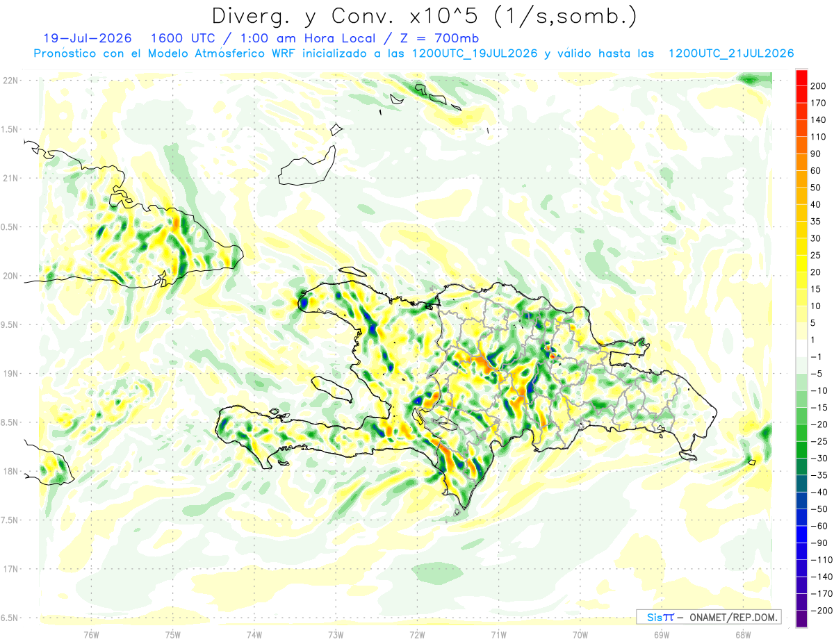834x644 pixels.
Task: Pick the green colorbar swatch between -20 and -25
Action: [801, 434]
